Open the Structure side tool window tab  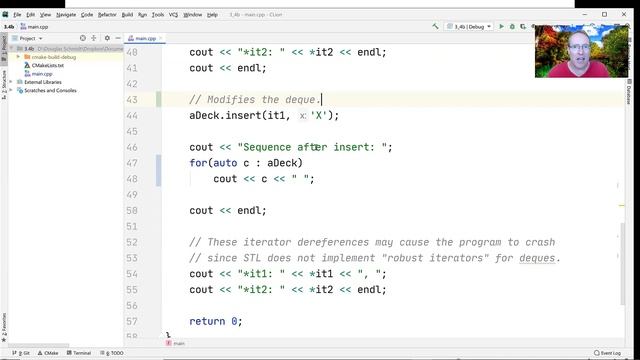[x=4, y=84]
